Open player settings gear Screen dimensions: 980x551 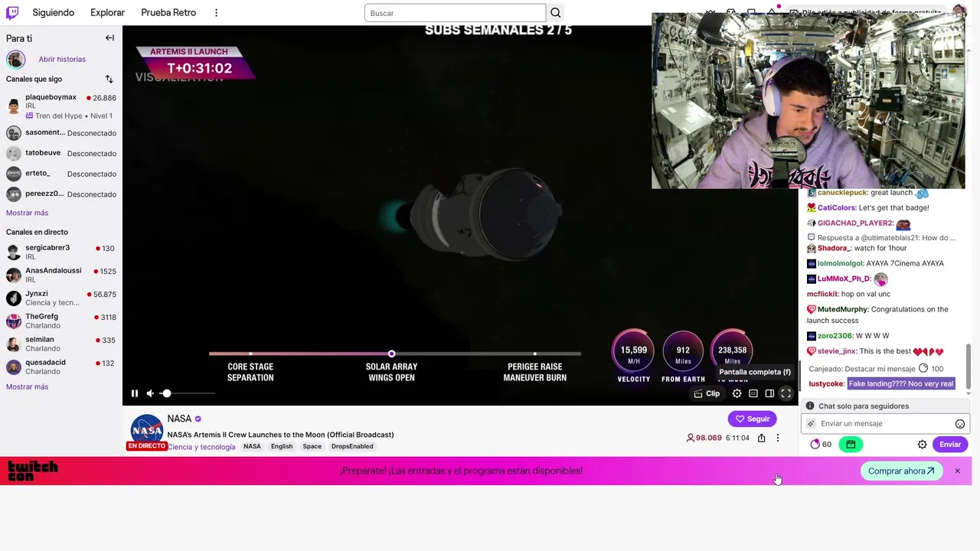click(x=737, y=393)
